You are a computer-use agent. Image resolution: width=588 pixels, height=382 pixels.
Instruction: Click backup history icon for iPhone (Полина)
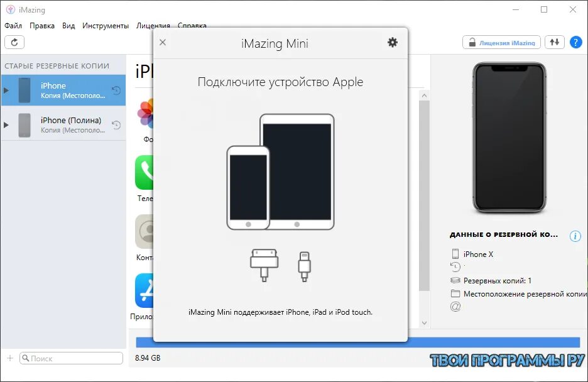click(116, 125)
